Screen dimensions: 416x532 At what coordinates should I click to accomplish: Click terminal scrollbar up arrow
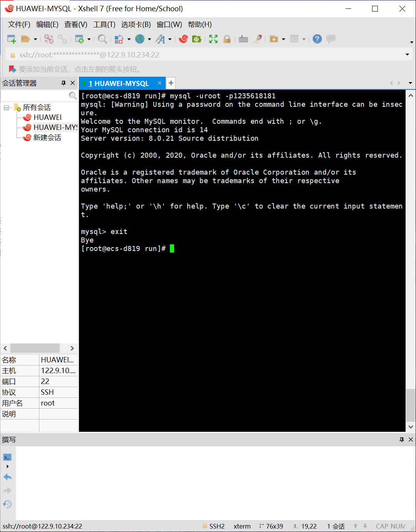(x=411, y=96)
